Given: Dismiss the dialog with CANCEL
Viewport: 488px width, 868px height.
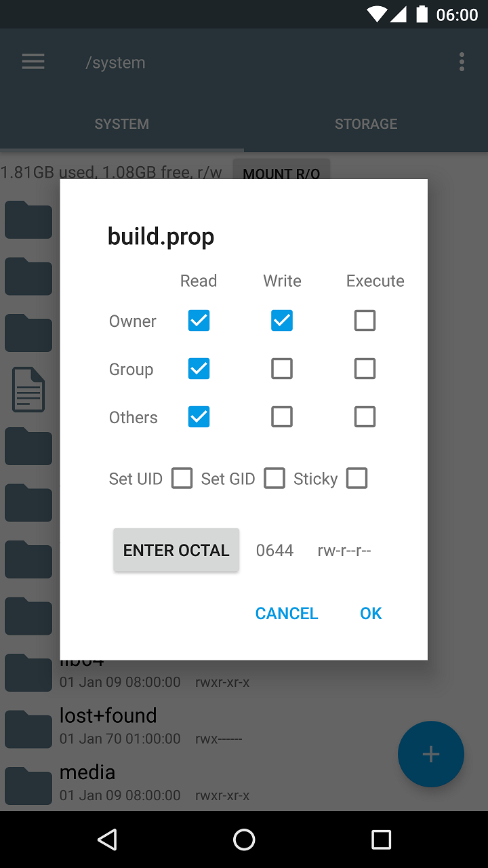Looking at the screenshot, I should (286, 613).
